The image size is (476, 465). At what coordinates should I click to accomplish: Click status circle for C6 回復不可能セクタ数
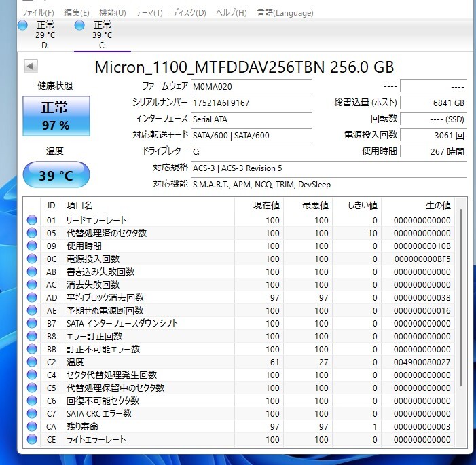(32, 401)
